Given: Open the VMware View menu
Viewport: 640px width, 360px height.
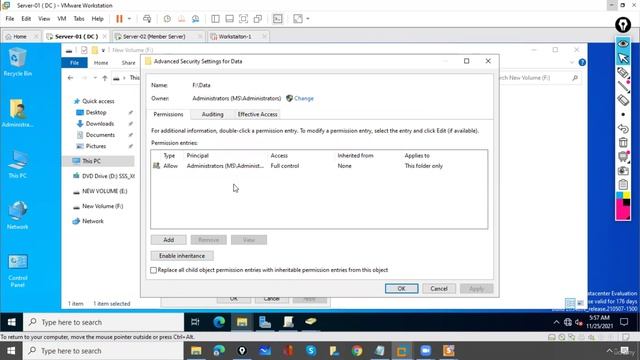Looking at the screenshot, I should pyautogui.click(x=44, y=19).
